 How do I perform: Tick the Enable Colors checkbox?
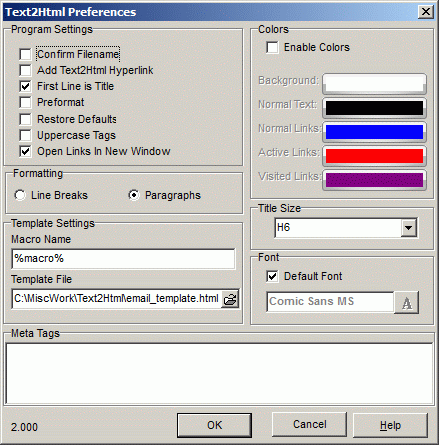click(272, 47)
